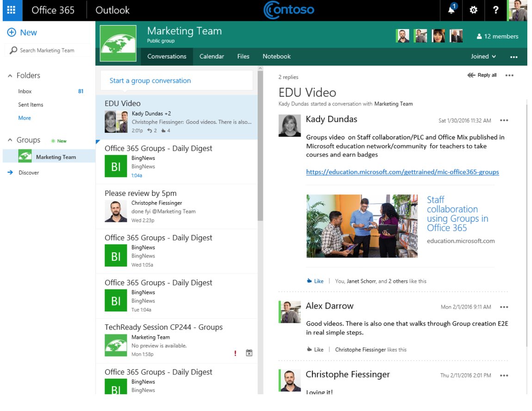Open Outlook settings gear
Screen dimensions: 532x411
(x=473, y=10)
